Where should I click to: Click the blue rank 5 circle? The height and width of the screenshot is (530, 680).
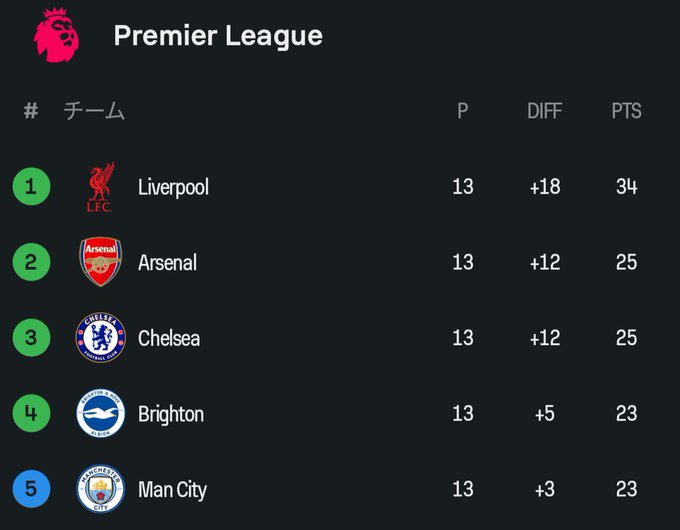coord(31,489)
